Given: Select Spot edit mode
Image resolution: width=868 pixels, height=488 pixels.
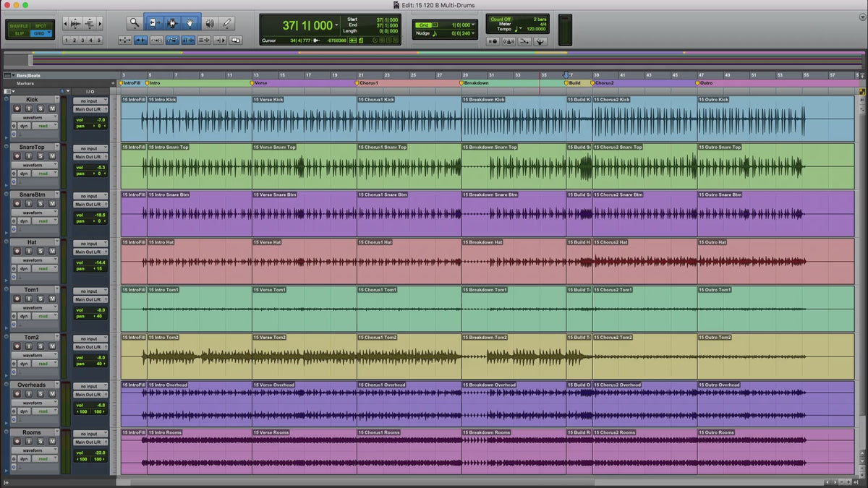Looking at the screenshot, I should click(x=41, y=26).
